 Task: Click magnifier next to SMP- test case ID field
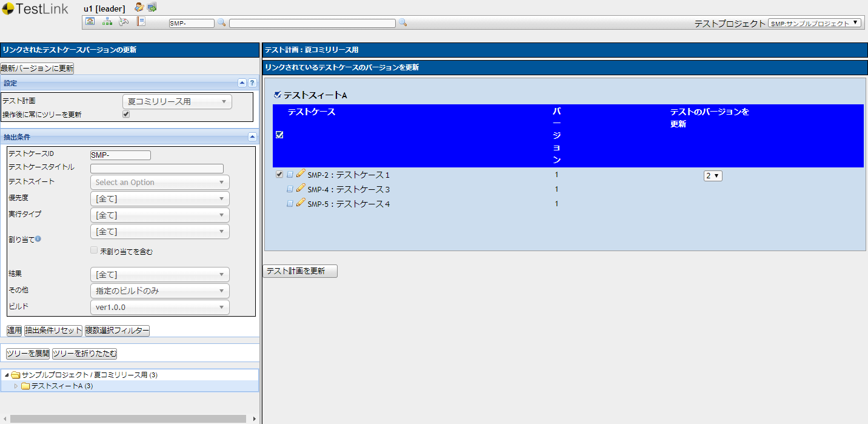[x=221, y=22]
